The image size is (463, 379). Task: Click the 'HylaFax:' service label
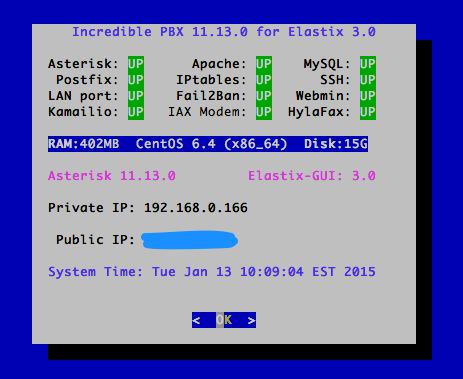(x=319, y=112)
